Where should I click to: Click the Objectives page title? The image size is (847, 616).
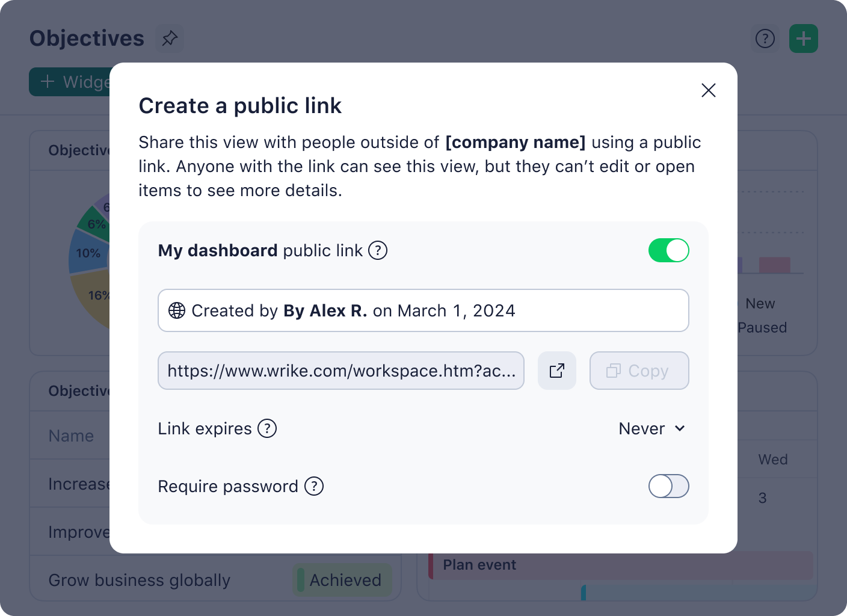(x=87, y=38)
